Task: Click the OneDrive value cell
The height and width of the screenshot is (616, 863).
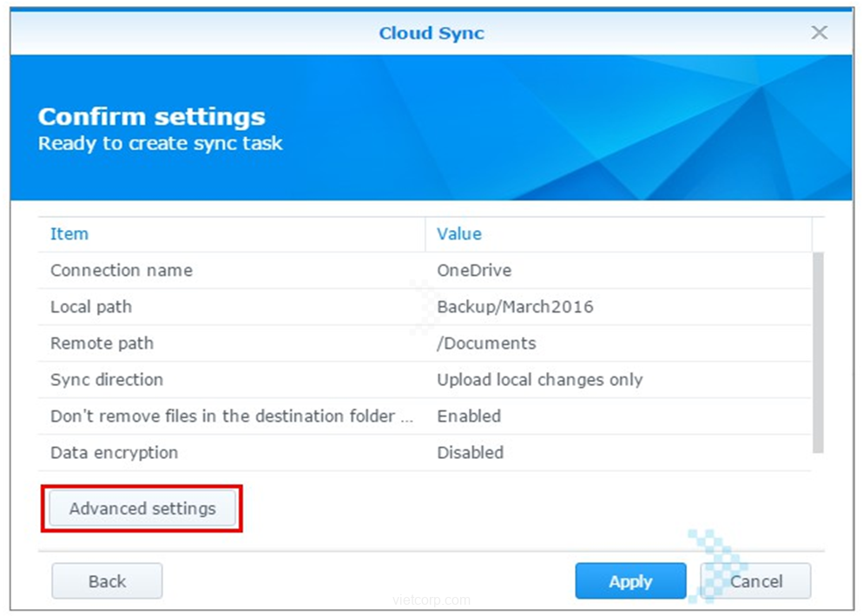Action: (474, 271)
